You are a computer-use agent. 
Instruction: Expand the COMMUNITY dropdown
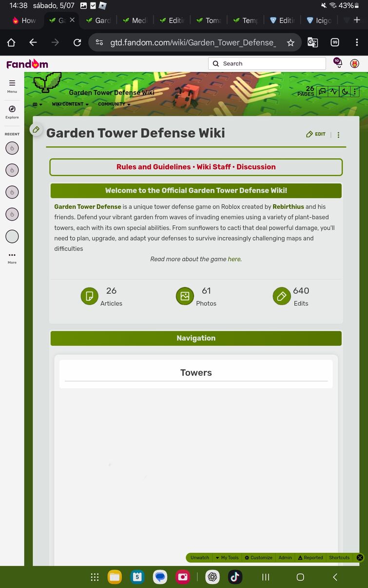coord(114,104)
